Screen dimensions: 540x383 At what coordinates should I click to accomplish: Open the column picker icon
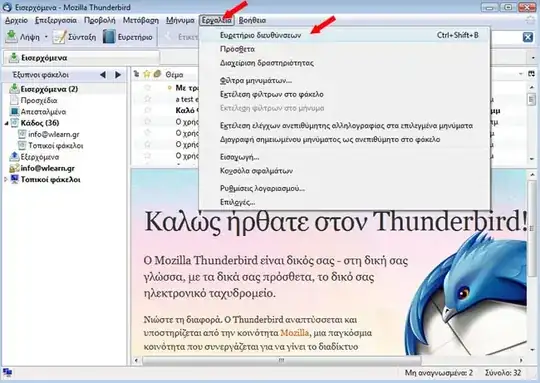point(532,74)
